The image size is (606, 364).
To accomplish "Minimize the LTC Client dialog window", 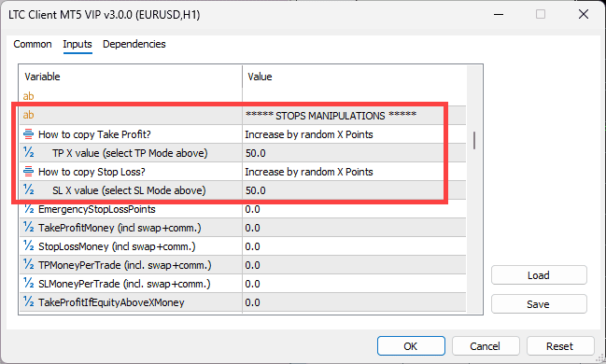I will point(499,14).
